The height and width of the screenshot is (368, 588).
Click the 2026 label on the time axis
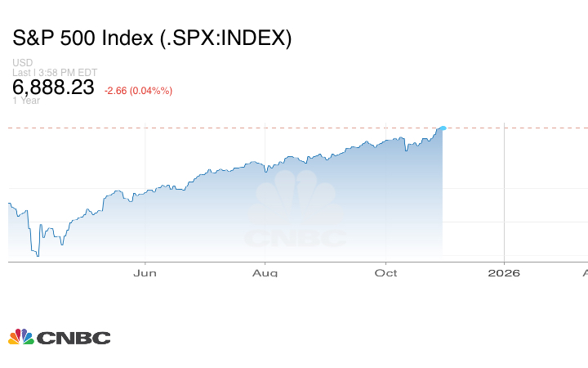(x=504, y=272)
